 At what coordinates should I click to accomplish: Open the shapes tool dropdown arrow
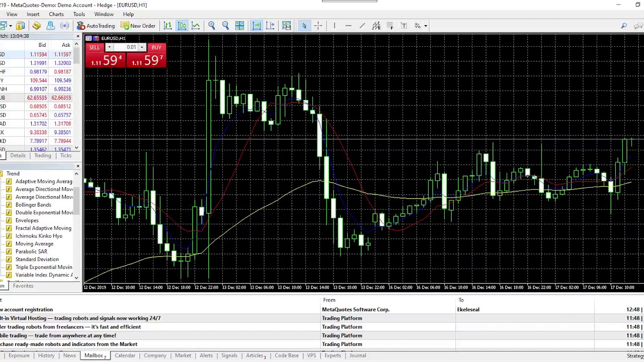pos(426,26)
